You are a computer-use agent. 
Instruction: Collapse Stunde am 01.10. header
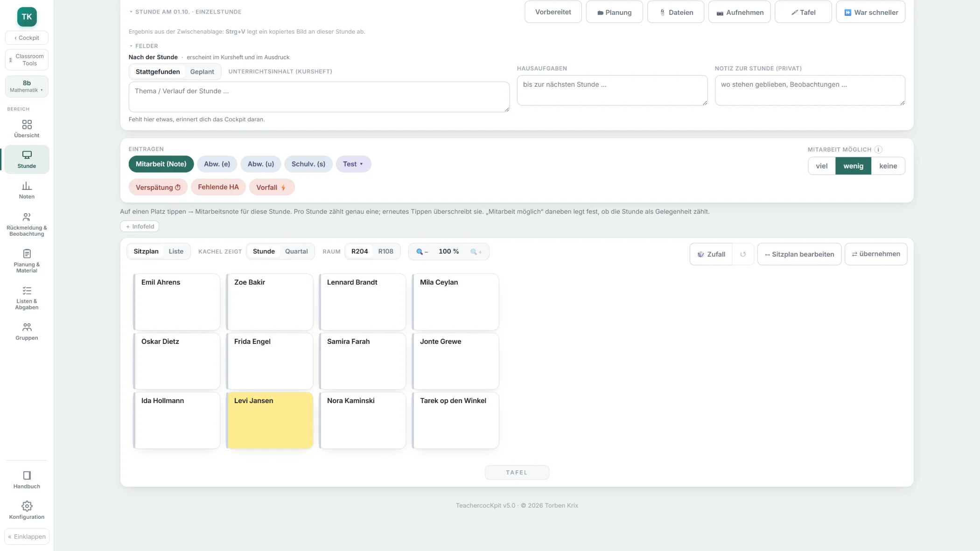pyautogui.click(x=185, y=12)
